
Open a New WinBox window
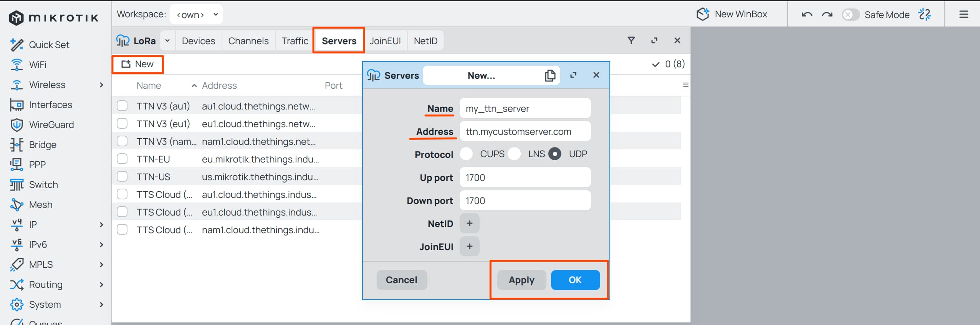(x=732, y=15)
